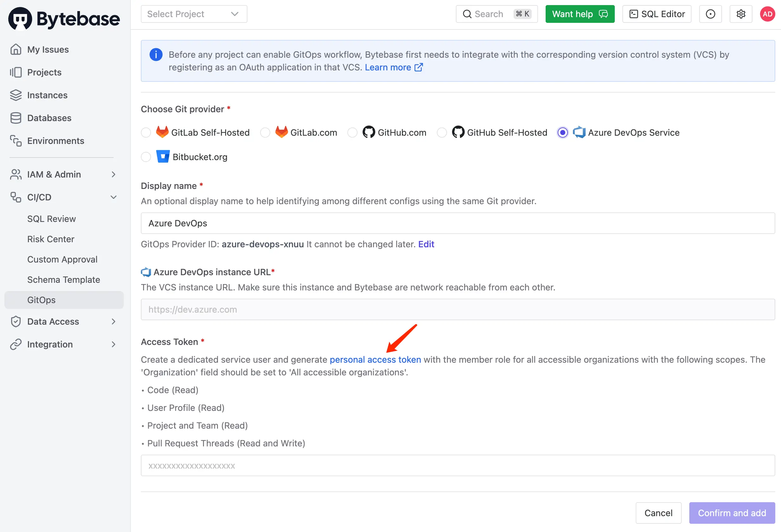The width and height of the screenshot is (781, 532).
Task: Open GitOps in the sidebar
Action: click(64, 300)
